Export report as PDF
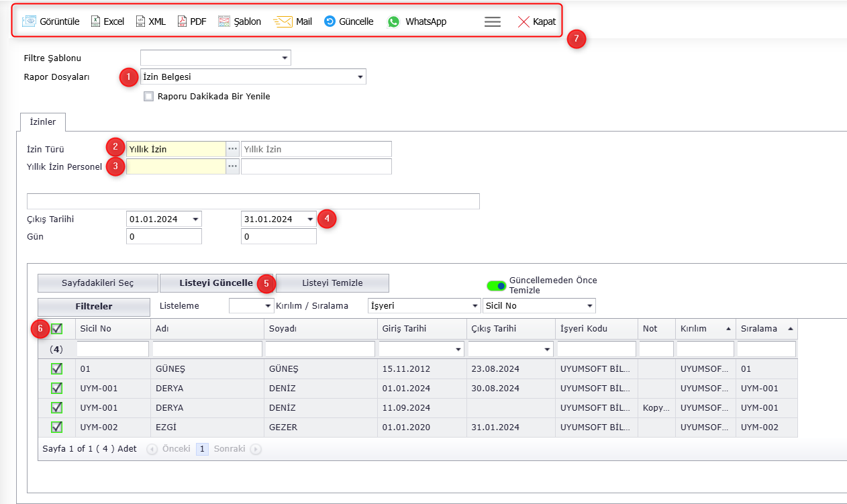Viewport: 847px width, 504px height. 182,21
